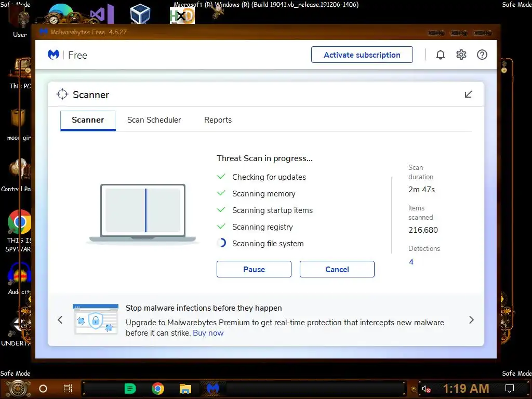Open File Explorer from taskbar
Viewport: 532px width, 399px height.
185,389
